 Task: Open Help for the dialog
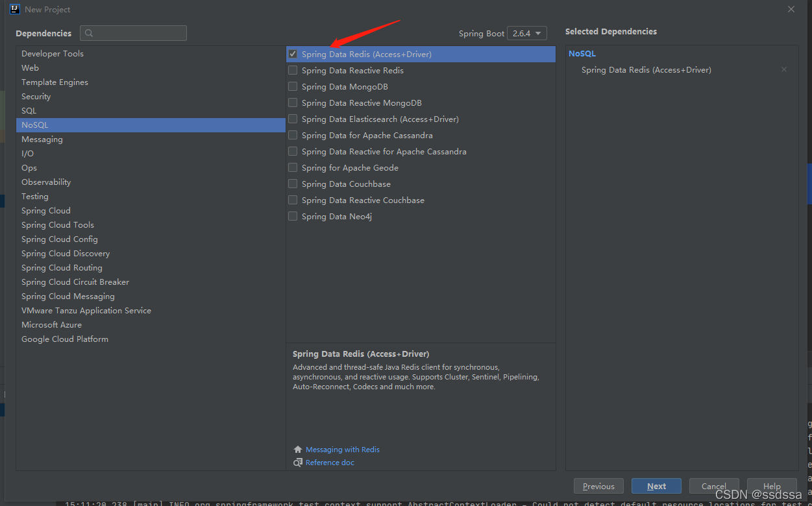click(772, 487)
